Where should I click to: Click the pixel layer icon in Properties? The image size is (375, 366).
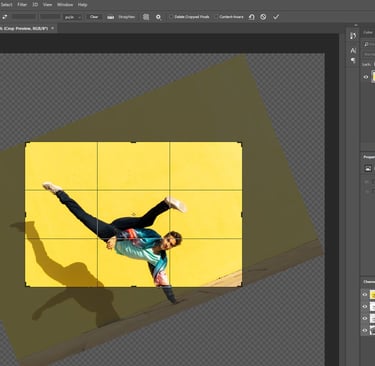368,168
